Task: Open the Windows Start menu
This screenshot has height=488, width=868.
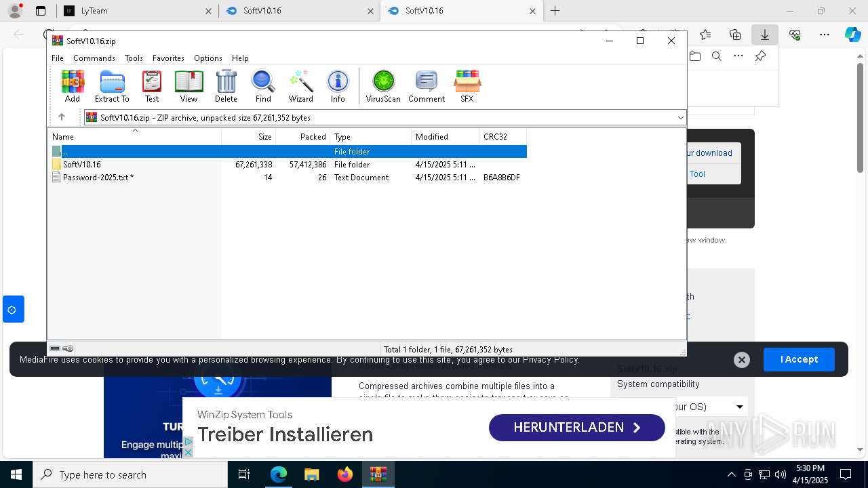Action: (16, 474)
